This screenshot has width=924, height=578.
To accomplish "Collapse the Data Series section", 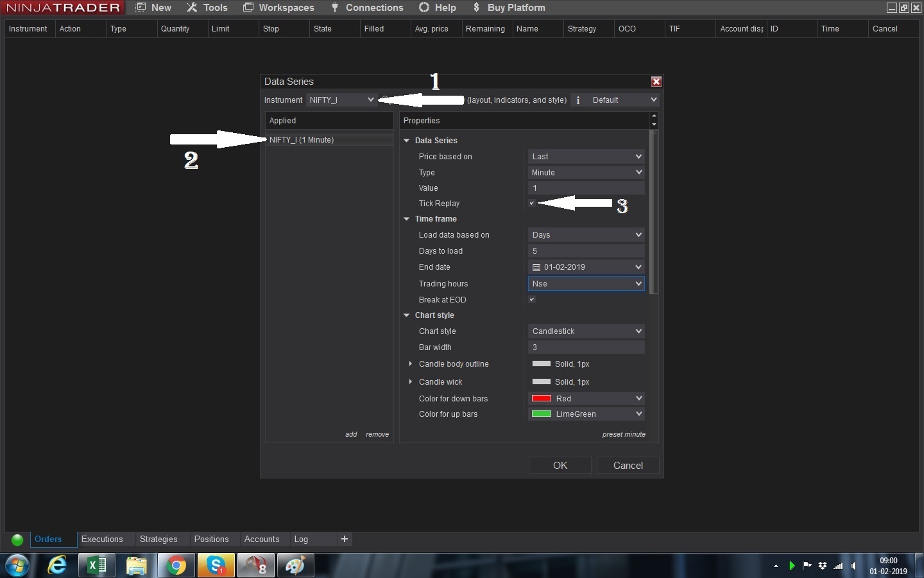I will (x=406, y=141).
